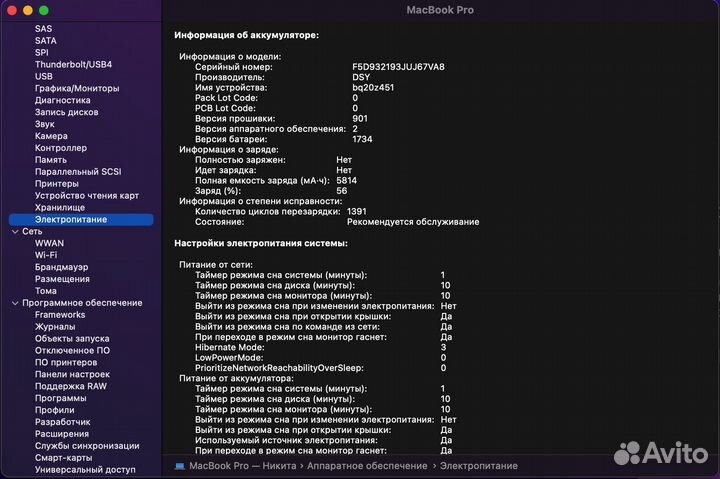Viewport: 720px width, 479px height.
Task: Select Память in the sidebar
Action: pyautogui.click(x=51, y=160)
